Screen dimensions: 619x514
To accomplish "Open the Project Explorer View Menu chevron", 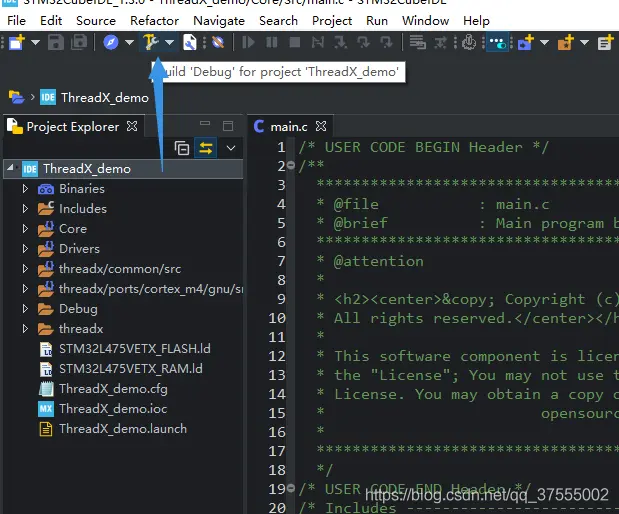I will click(231, 148).
